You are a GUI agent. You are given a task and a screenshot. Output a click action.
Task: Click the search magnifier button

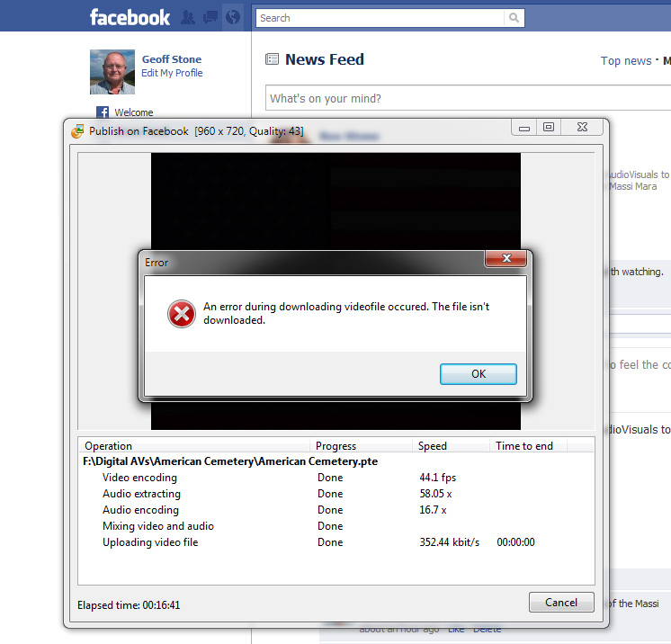point(514,18)
